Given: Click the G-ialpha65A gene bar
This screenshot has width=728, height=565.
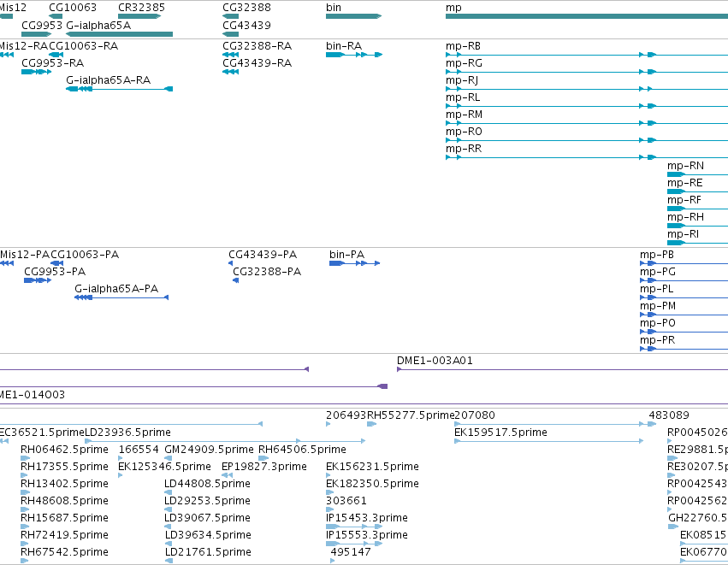Looking at the screenshot, I should pyautogui.click(x=119, y=34).
